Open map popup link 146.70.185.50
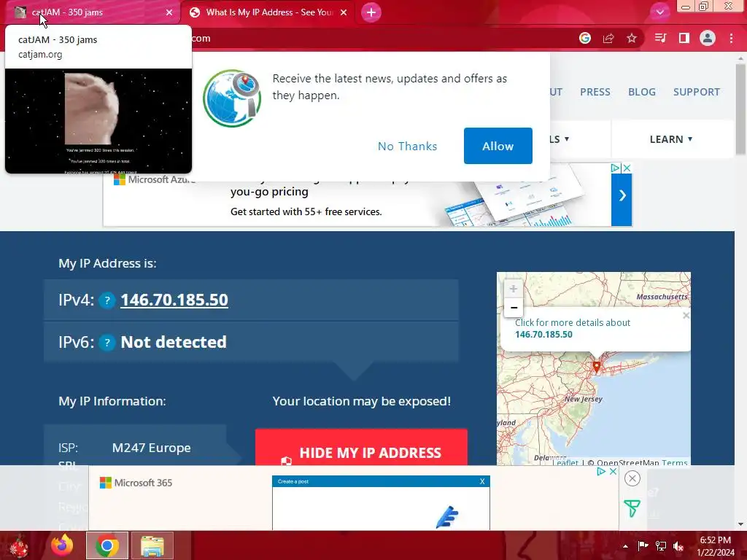Image resolution: width=747 pixels, height=560 pixels. coord(543,334)
